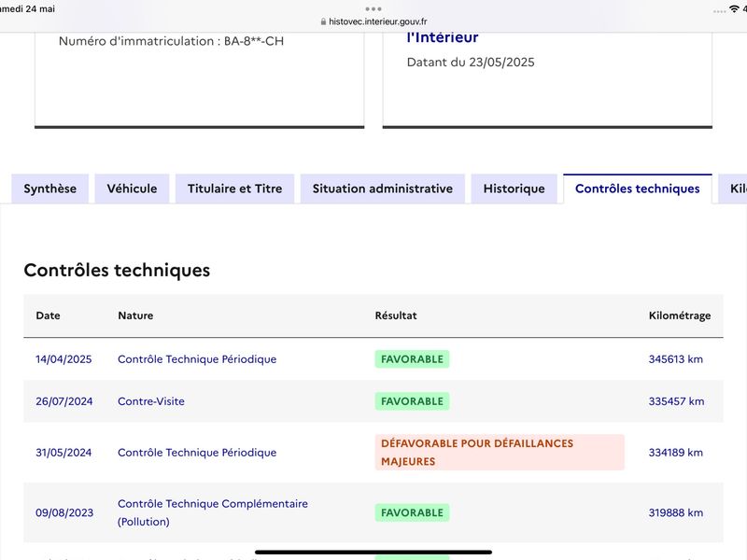Click the Résultat column header

(396, 315)
